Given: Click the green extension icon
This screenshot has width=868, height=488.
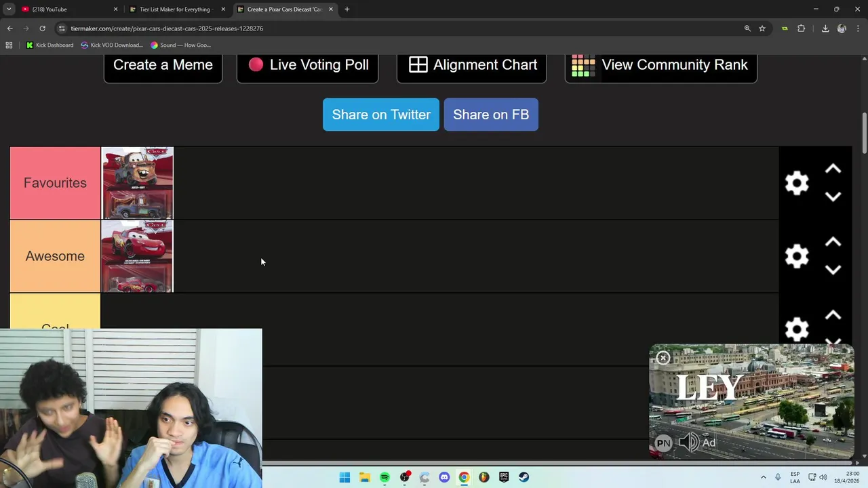Looking at the screenshot, I should [785, 28].
